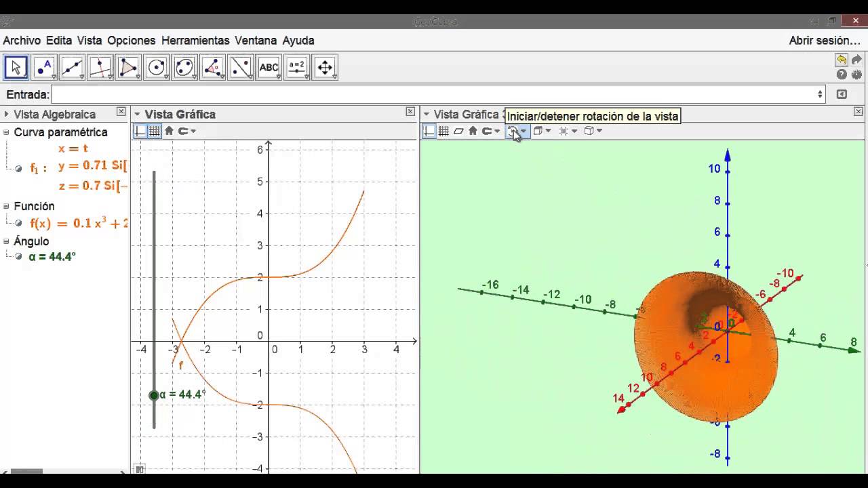The image size is (868, 488).
Task: Select the Move Graphics View tool
Action: (x=325, y=67)
